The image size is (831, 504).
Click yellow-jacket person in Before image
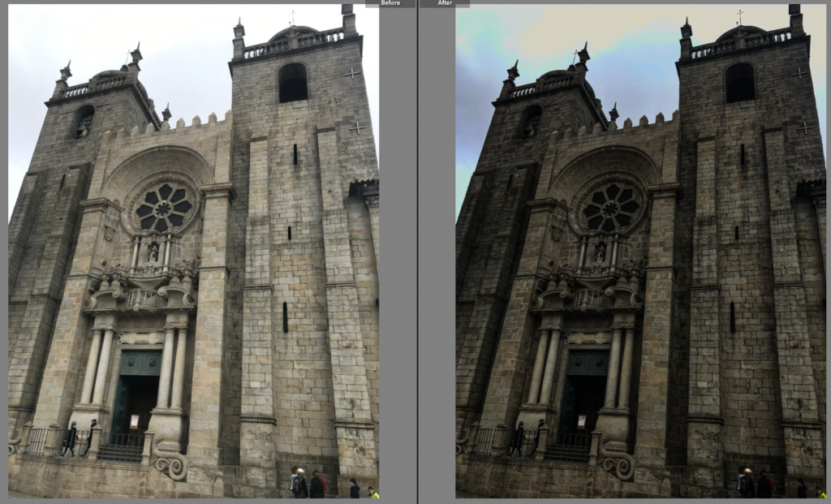[x=372, y=492]
